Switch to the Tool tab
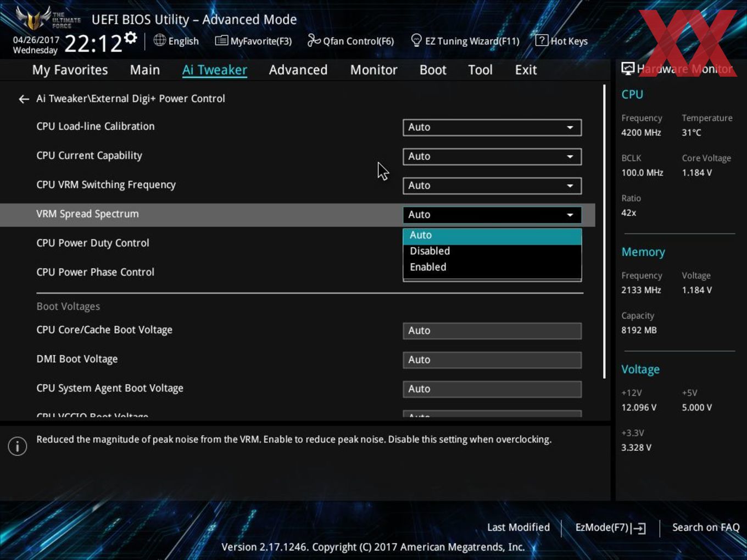 (x=480, y=70)
